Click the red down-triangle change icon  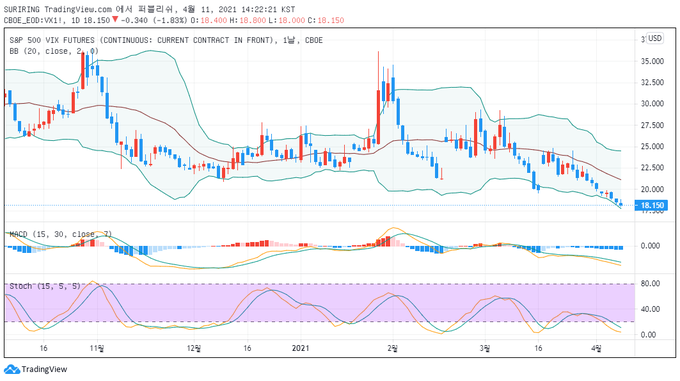click(115, 20)
